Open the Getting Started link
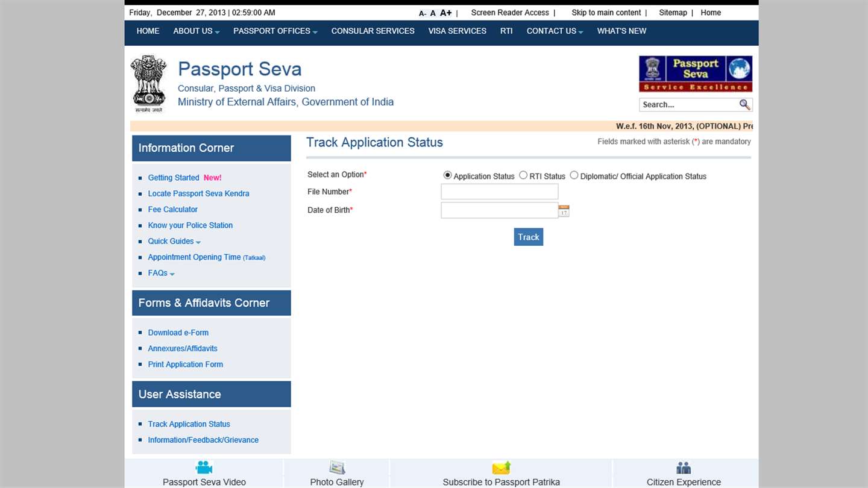Image resolution: width=868 pixels, height=488 pixels. pos(174,178)
